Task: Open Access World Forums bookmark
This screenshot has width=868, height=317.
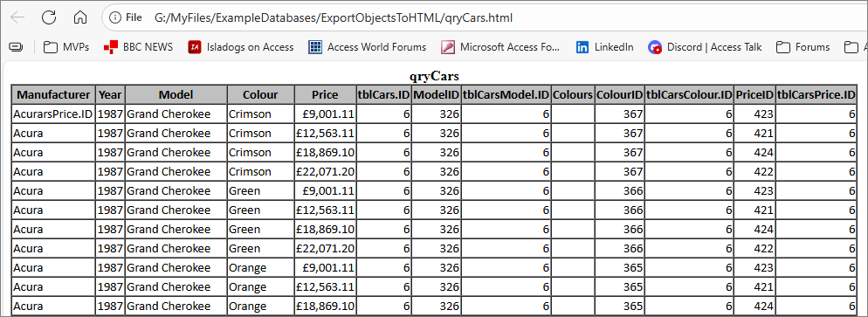Action: tap(367, 47)
